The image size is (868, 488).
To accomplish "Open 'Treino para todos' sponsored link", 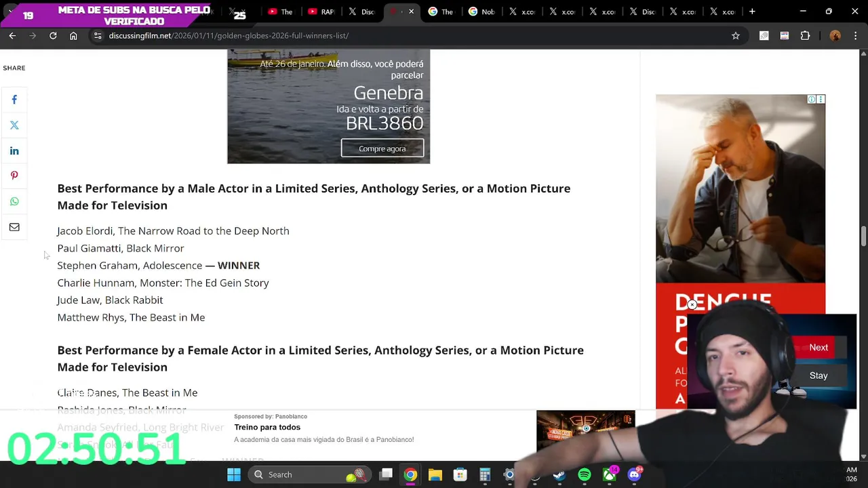I will [x=267, y=427].
